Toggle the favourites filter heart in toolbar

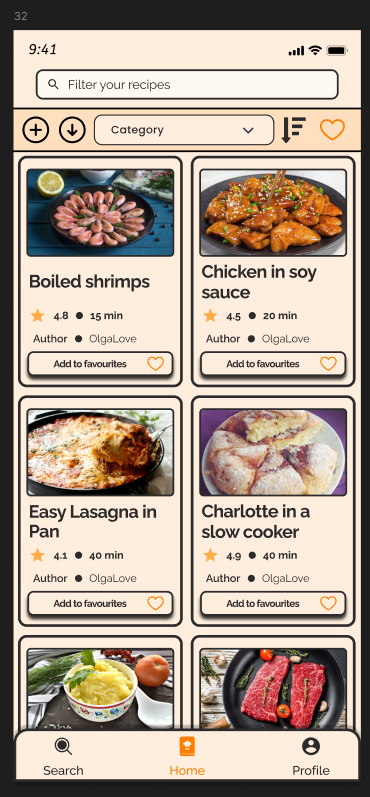point(332,130)
